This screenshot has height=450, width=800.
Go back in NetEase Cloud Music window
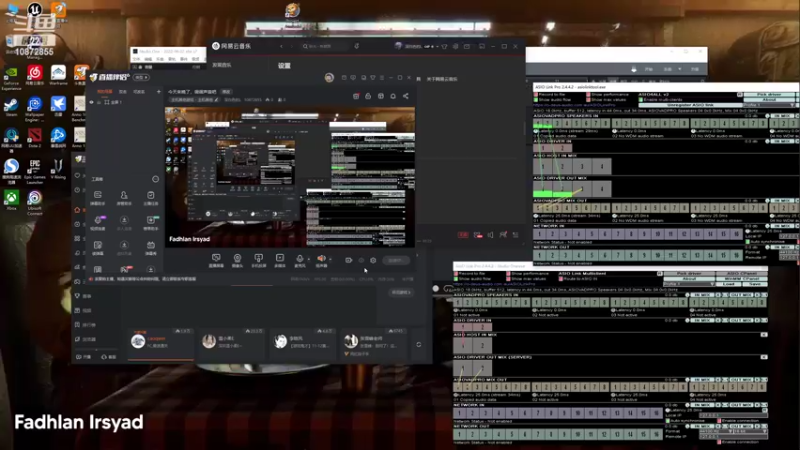click(281, 46)
